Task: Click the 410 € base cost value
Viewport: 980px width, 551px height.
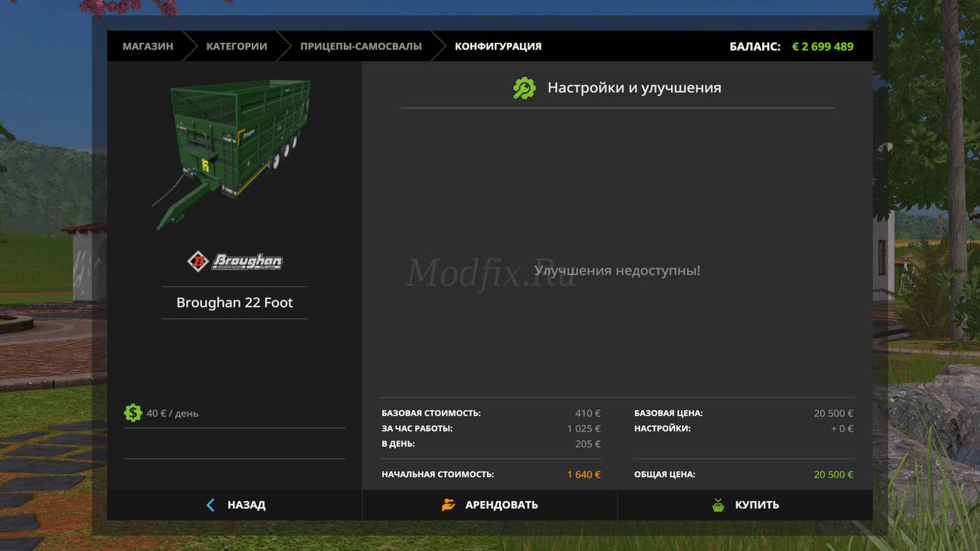Action: point(588,413)
